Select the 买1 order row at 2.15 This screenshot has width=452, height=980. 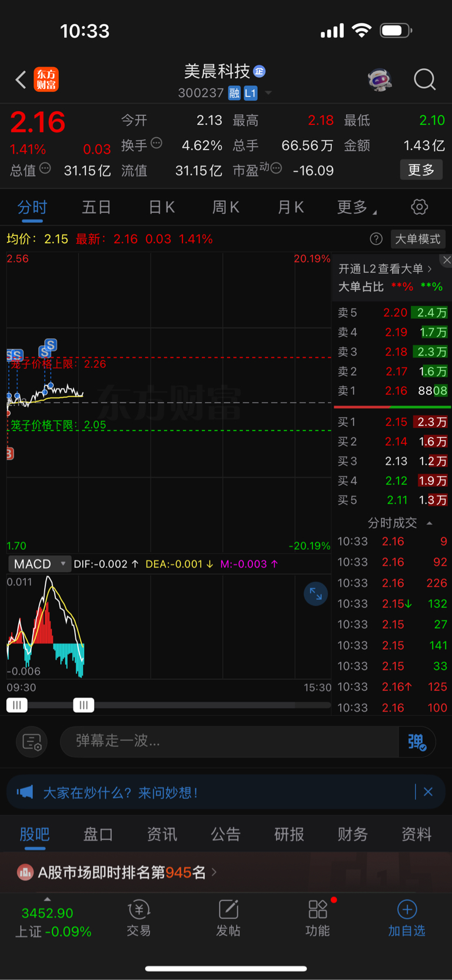click(x=392, y=422)
